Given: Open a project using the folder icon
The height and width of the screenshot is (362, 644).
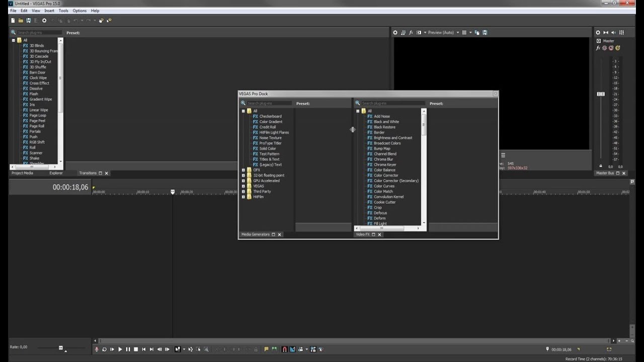Looking at the screenshot, I should click(x=21, y=21).
